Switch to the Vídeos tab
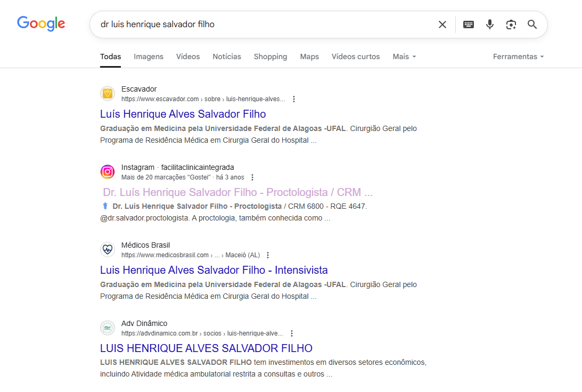The image size is (582, 392). (188, 56)
